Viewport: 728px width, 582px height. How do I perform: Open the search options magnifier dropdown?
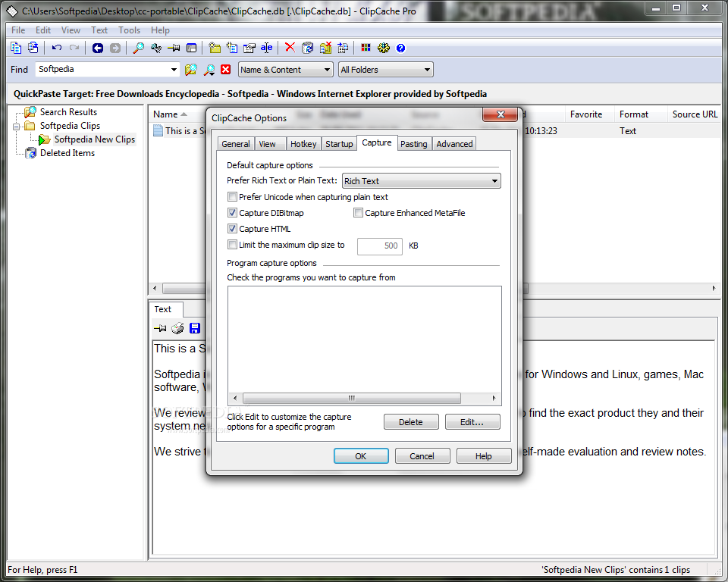(209, 70)
